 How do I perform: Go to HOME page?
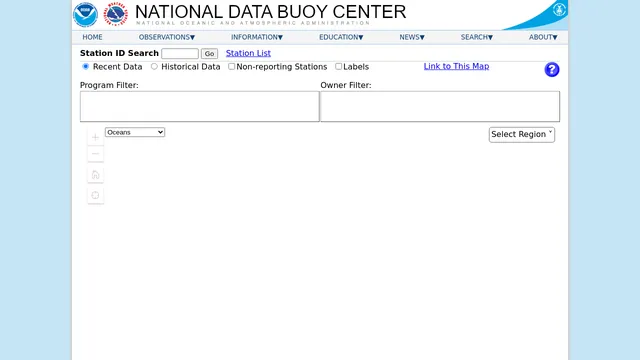pyautogui.click(x=92, y=37)
